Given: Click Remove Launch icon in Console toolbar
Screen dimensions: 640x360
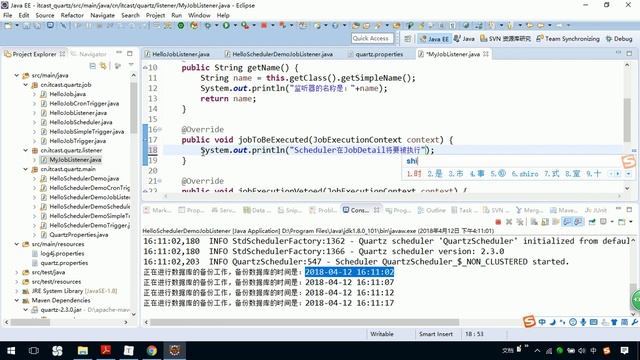Looking at the screenshot, I should [x=509, y=222].
